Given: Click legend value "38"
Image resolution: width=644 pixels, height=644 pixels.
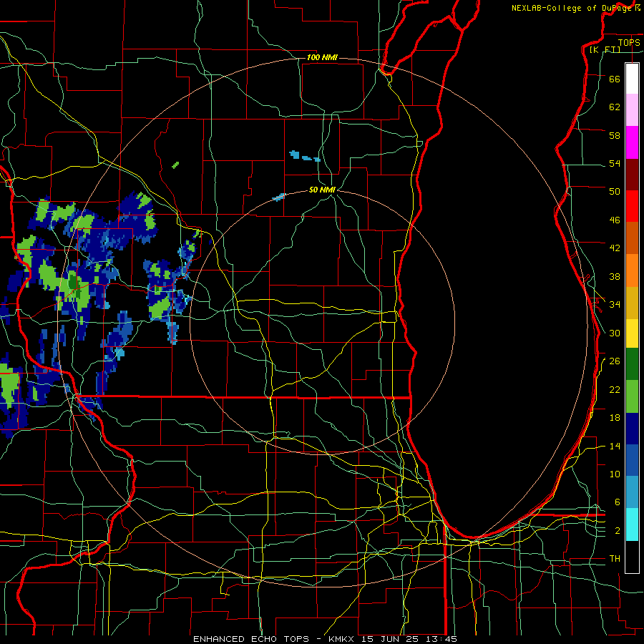Looking at the screenshot, I should tap(615, 277).
